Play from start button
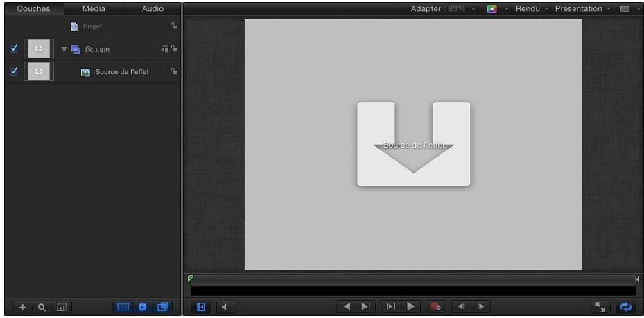 [x=391, y=306]
